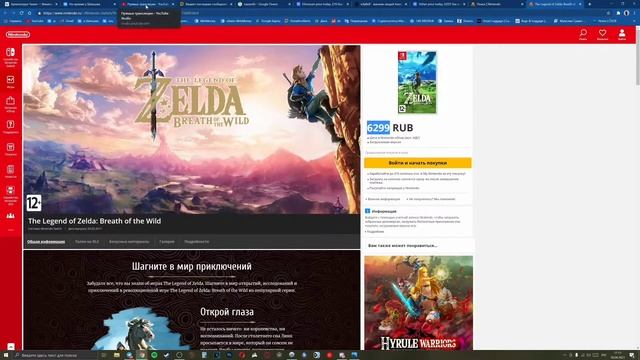
Task: Switch to the first browser tab
Action: point(31,4)
